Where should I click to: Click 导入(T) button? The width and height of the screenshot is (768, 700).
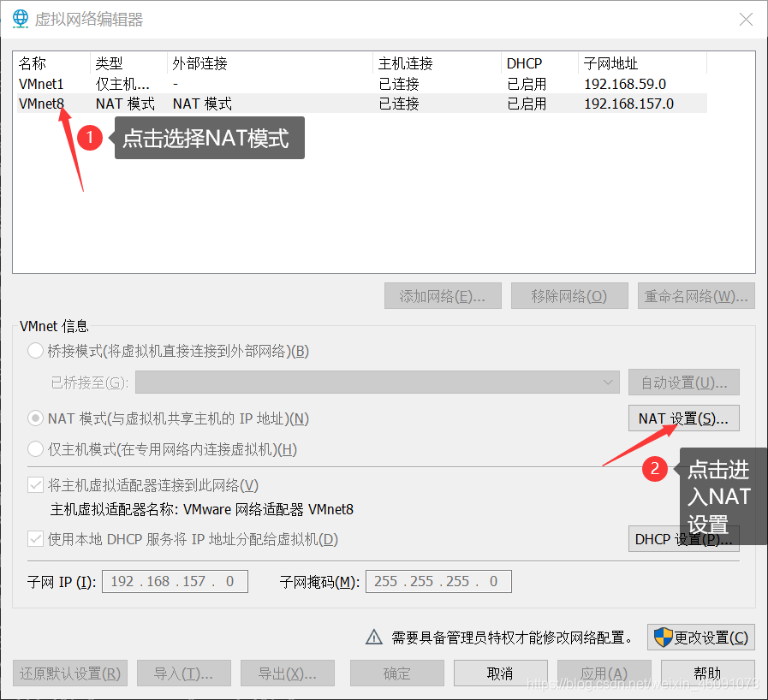pyautogui.click(x=184, y=673)
